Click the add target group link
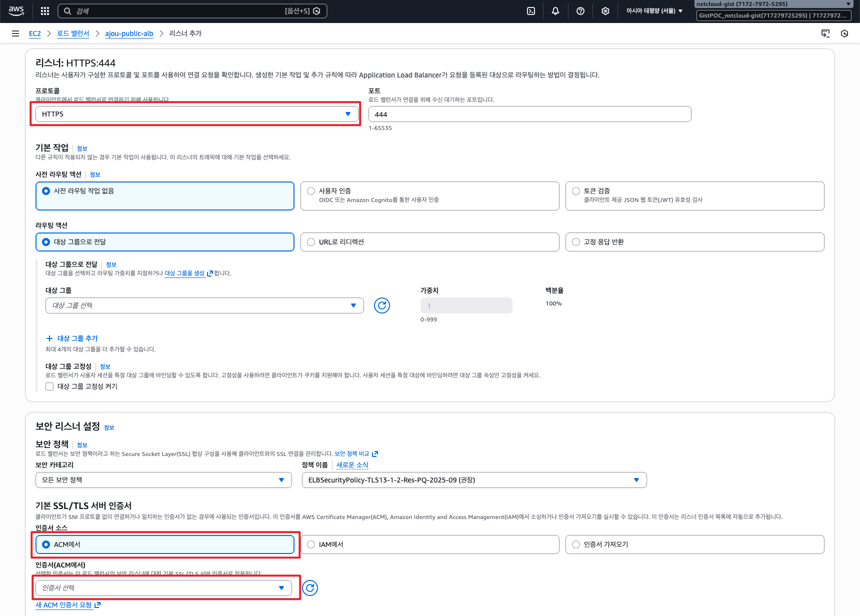Image resolution: width=860 pixels, height=616 pixels. [x=77, y=338]
